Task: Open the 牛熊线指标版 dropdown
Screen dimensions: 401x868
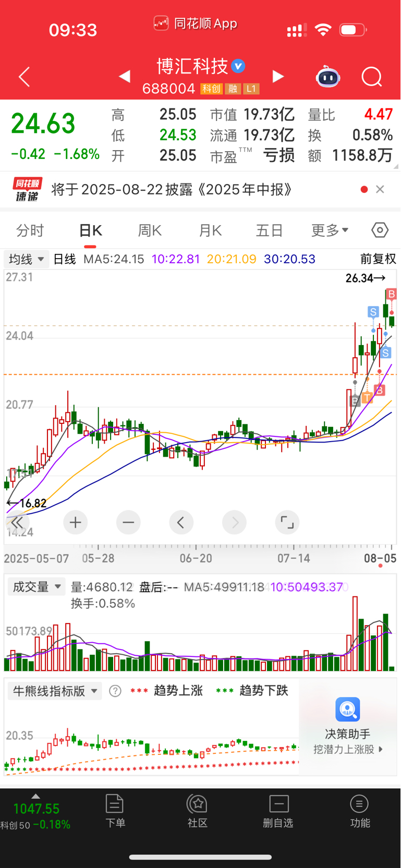Action: (x=55, y=691)
